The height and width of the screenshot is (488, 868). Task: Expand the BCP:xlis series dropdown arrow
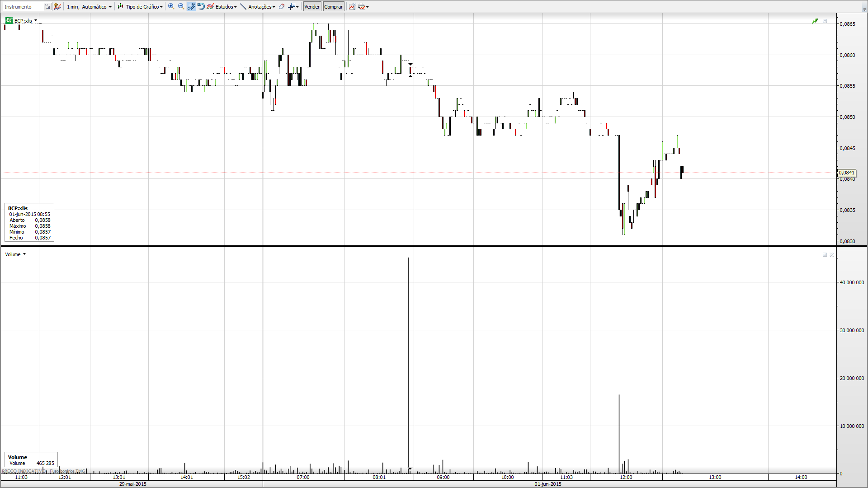point(36,20)
